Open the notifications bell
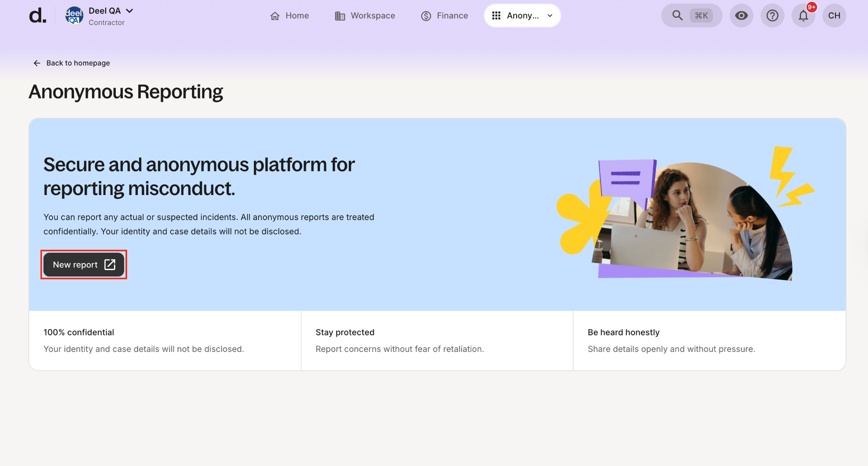868x466 pixels. [803, 16]
